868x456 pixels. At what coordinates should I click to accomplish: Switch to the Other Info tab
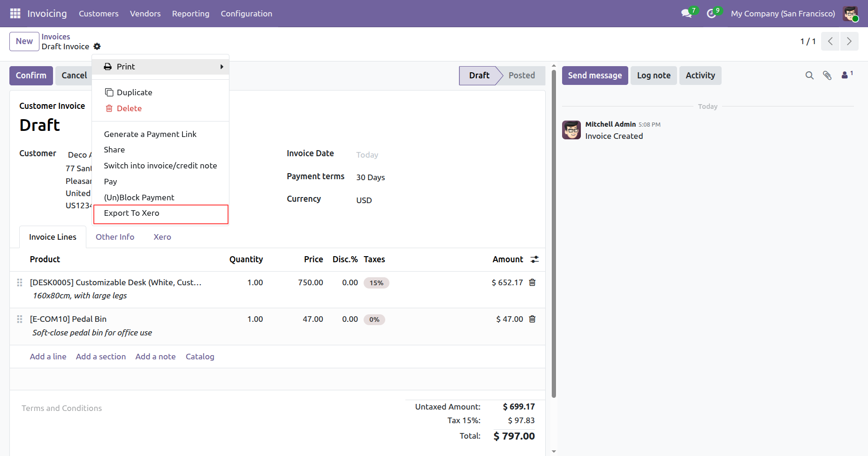(x=115, y=237)
